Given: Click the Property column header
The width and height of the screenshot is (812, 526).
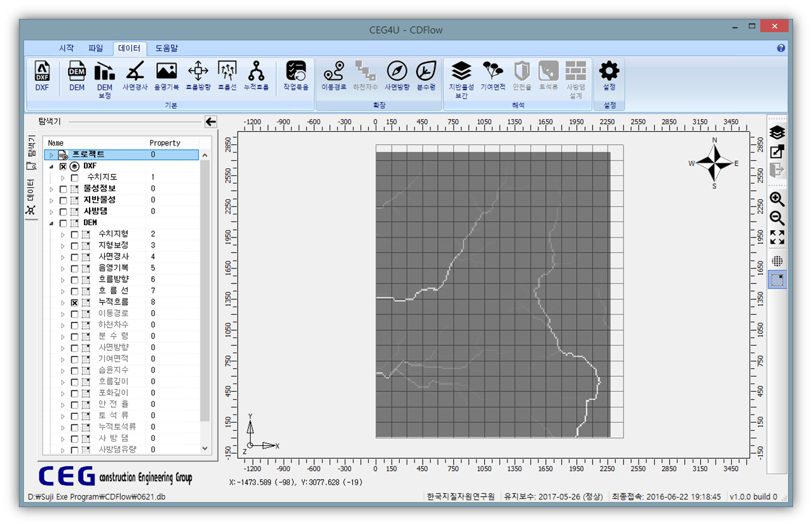Looking at the screenshot, I should [173, 143].
